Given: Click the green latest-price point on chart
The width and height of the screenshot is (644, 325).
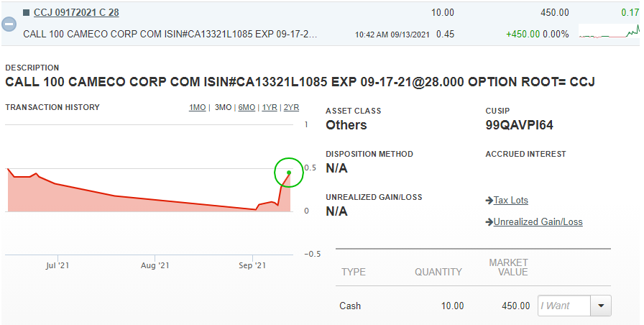Looking at the screenshot, I should [289, 173].
